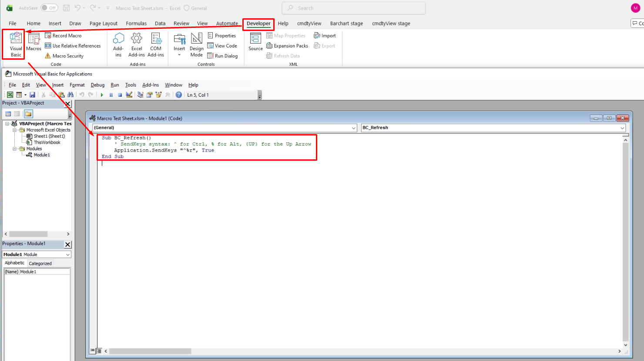This screenshot has height=361, width=644.
Task: Click the View Microsoft Excel icon
Action: click(10, 95)
